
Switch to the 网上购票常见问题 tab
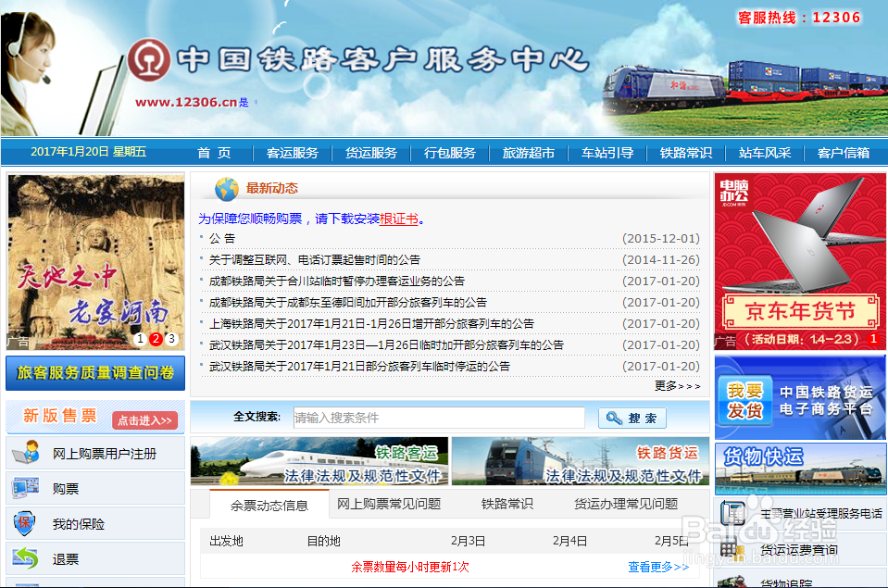[x=389, y=504]
